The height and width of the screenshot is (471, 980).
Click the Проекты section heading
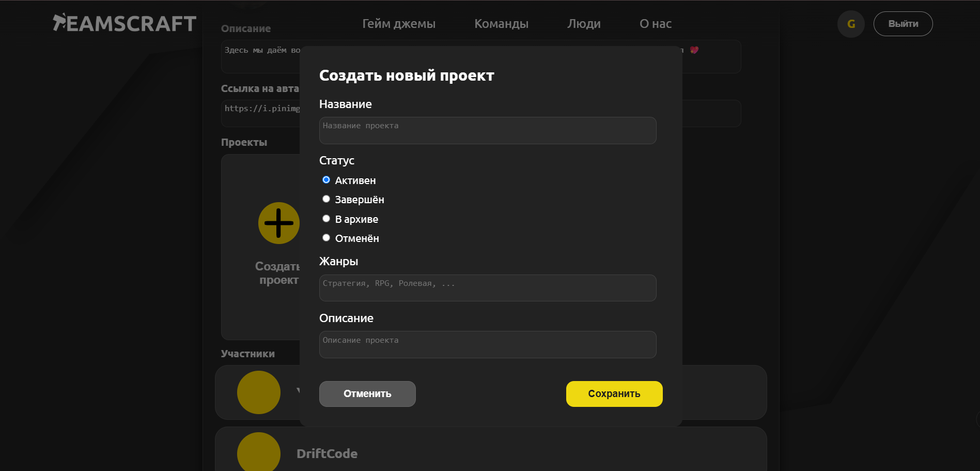[244, 142]
